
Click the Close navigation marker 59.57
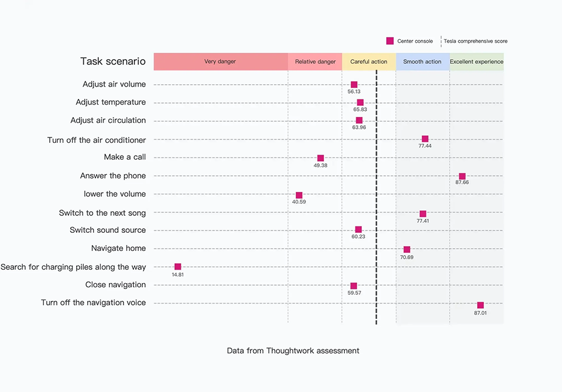pos(354,286)
